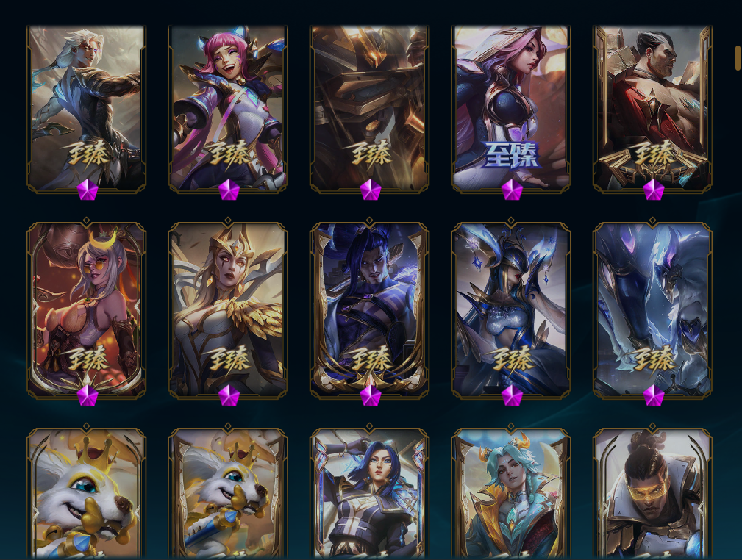
Task: Open the golden-winged crowned blonde woman card
Action: tap(228, 310)
